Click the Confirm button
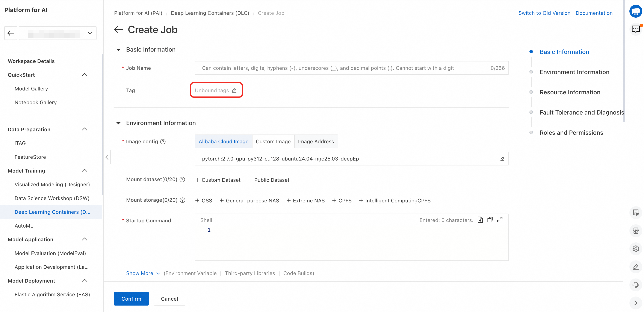This screenshot has width=644, height=312. (x=131, y=298)
